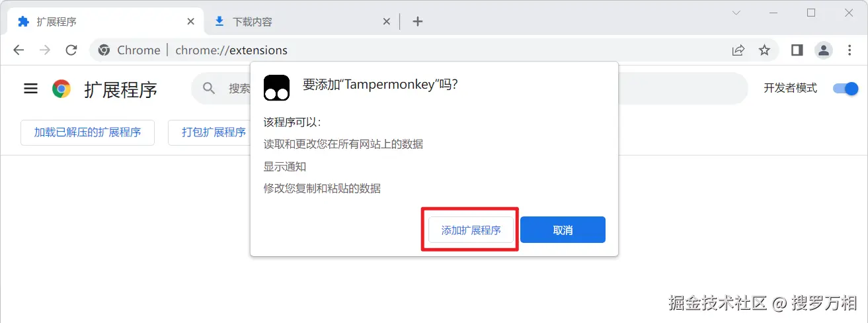Open the user profile avatar
Image resolution: width=868 pixels, height=323 pixels.
(x=823, y=50)
